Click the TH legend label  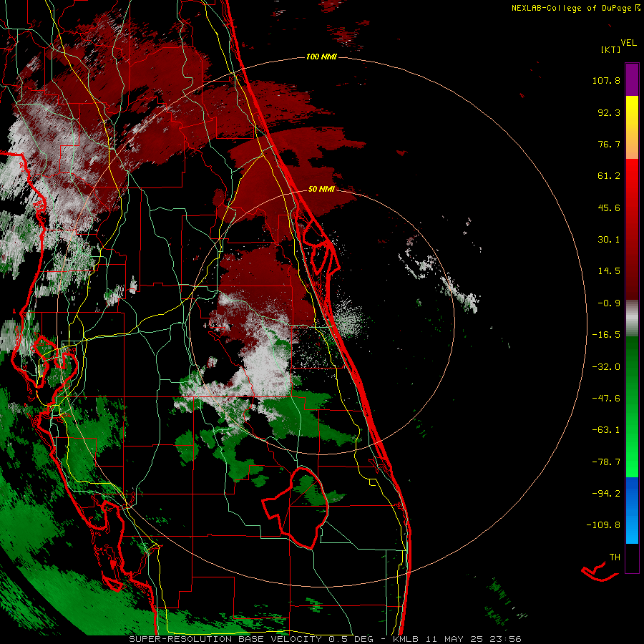[x=615, y=557]
